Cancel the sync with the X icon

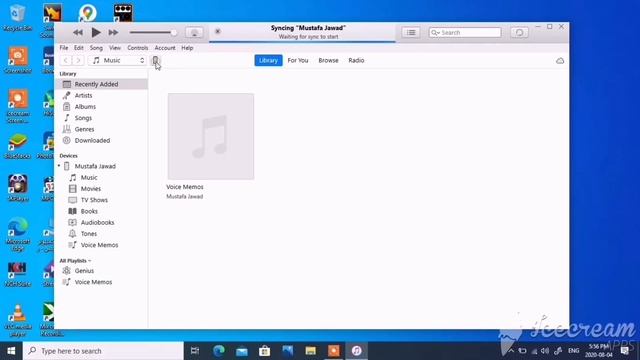click(218, 31)
